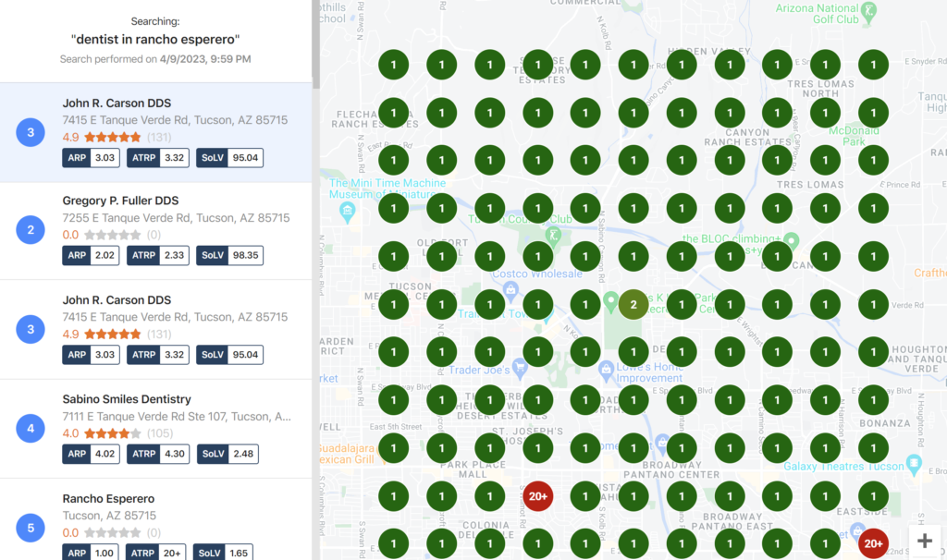The width and height of the screenshot is (947, 560).
Task: Select the Rancho Esperero listing
Action: click(108, 499)
